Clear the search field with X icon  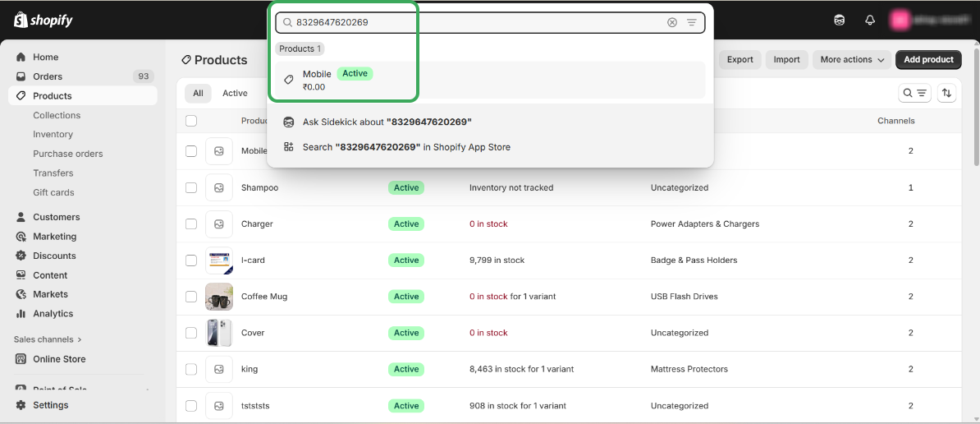pyautogui.click(x=672, y=22)
